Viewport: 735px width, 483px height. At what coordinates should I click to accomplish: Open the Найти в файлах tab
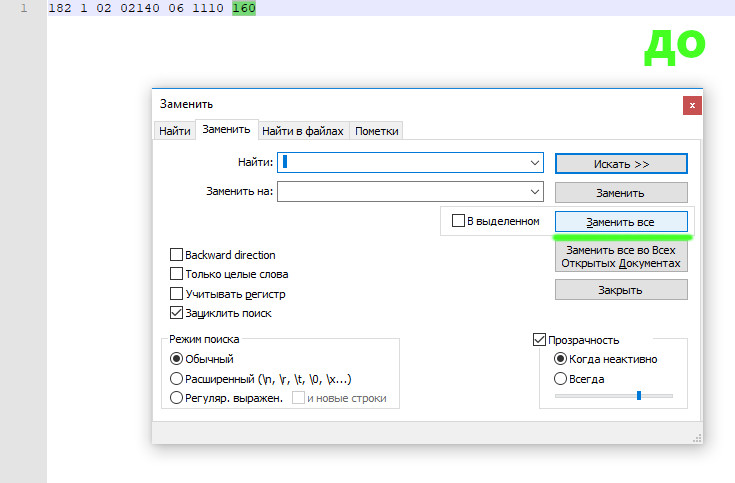pyautogui.click(x=303, y=131)
